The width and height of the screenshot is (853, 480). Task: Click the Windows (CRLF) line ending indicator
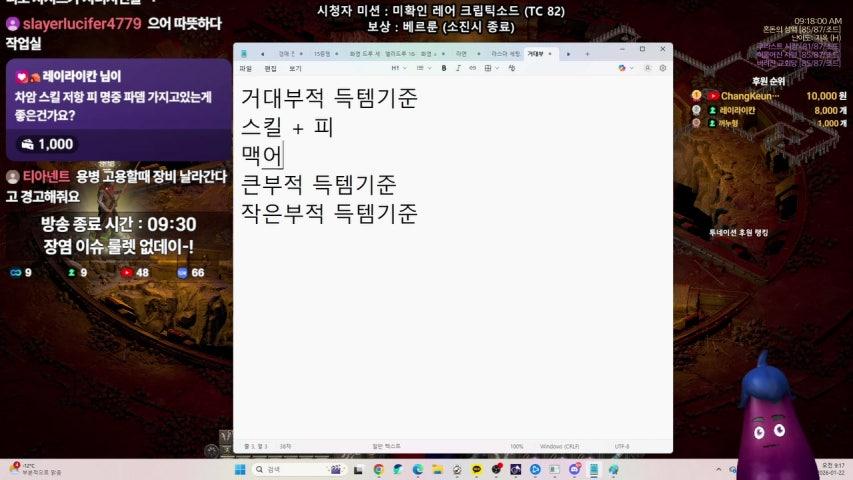click(x=559, y=446)
